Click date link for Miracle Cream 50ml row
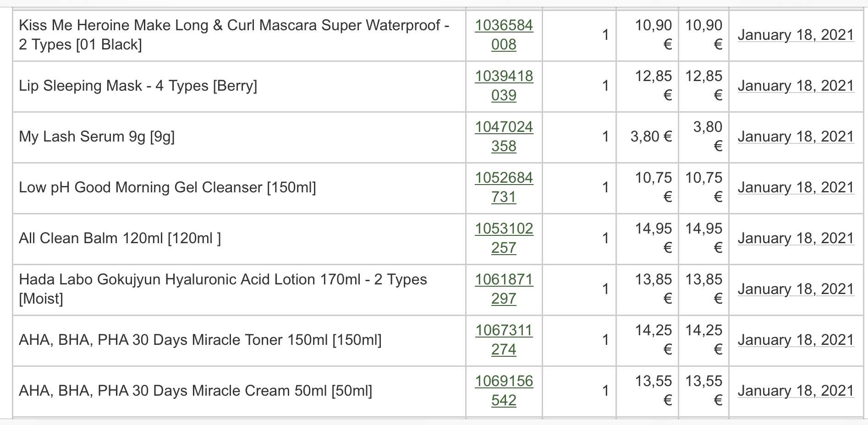868x425 pixels. point(796,391)
